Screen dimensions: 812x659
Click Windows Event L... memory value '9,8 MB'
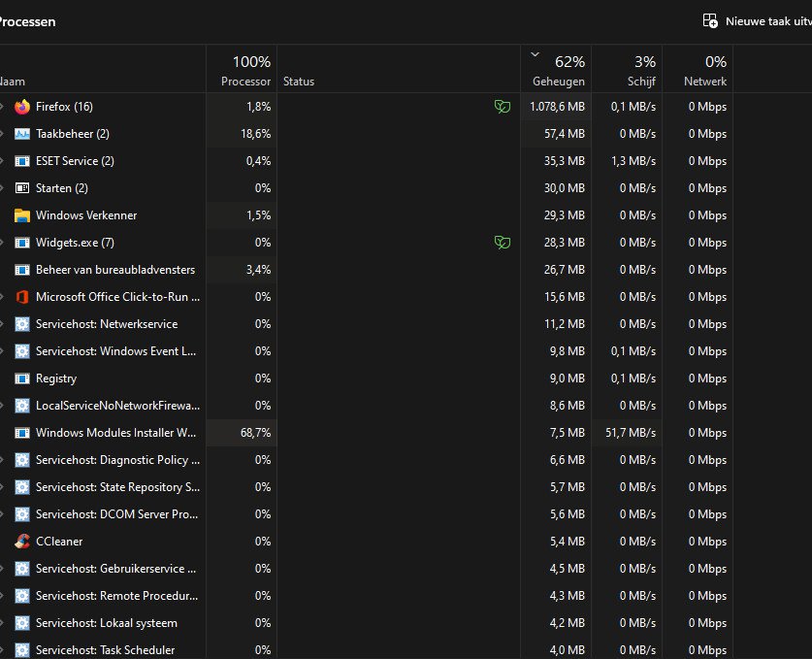(568, 351)
